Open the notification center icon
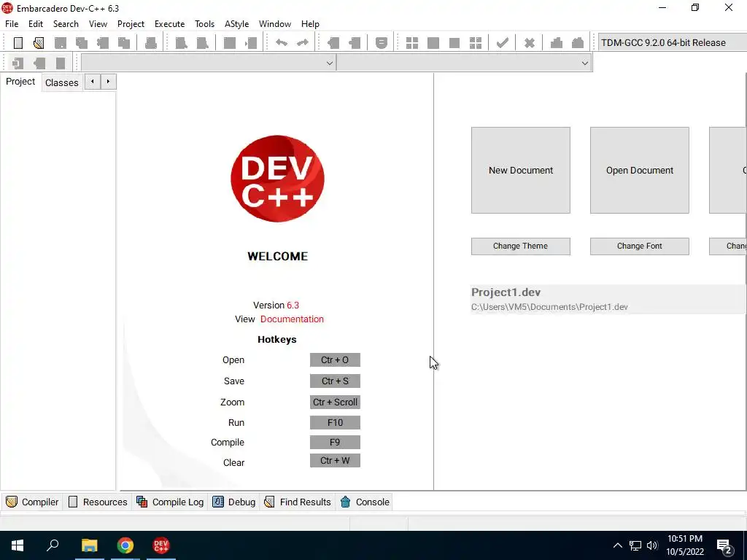This screenshot has width=747, height=560. point(724,546)
